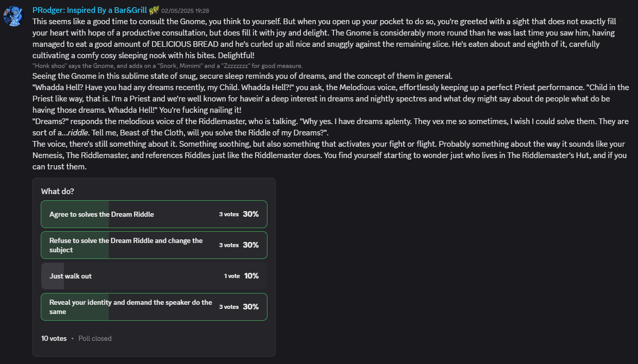Show all voters via the 10 votes total
Screen dimensions: 638x364
tap(54, 338)
